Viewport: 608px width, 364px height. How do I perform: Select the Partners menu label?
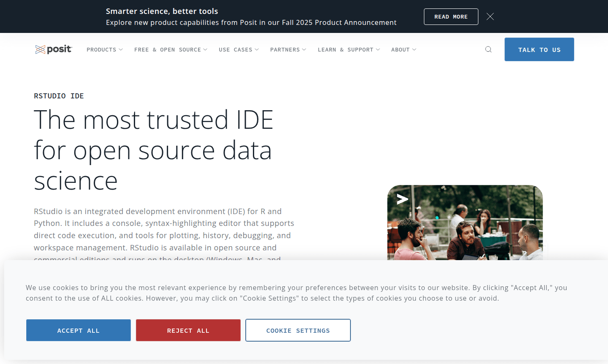[x=285, y=49]
